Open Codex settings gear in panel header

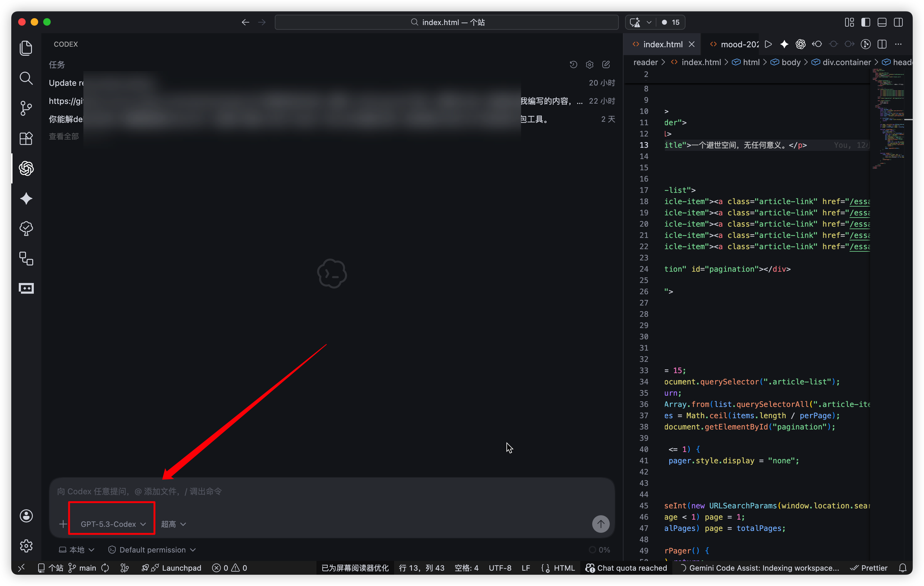pos(590,64)
